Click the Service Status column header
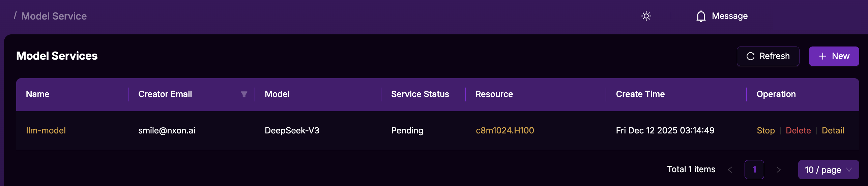The image size is (868, 186). tap(420, 94)
